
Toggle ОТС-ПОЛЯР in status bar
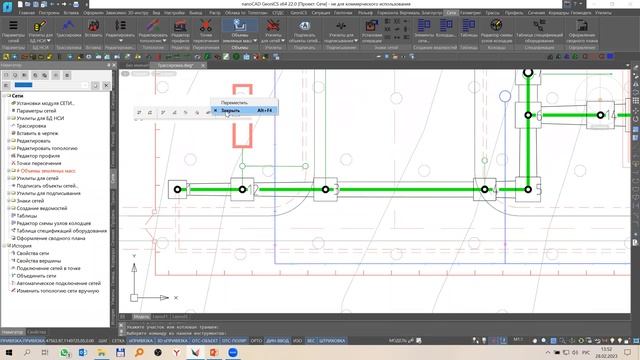tap(234, 340)
